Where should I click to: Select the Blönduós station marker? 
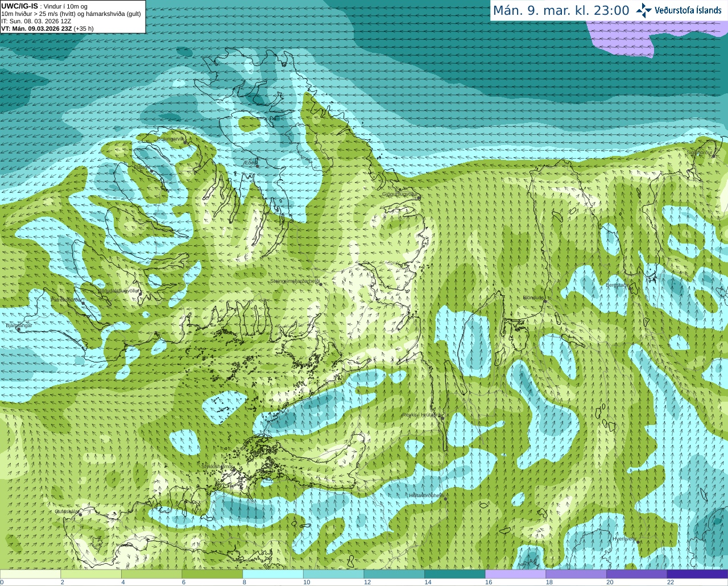pyautogui.click(x=545, y=302)
